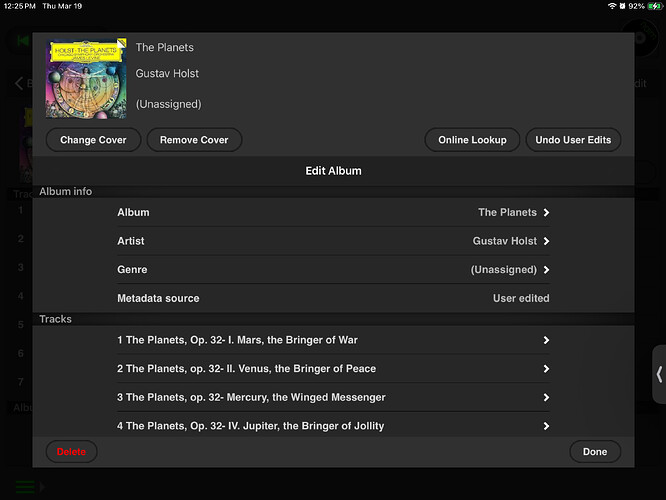Open the side panel handle arrow
Image resolution: width=666 pixels, height=500 pixels.
point(659,374)
